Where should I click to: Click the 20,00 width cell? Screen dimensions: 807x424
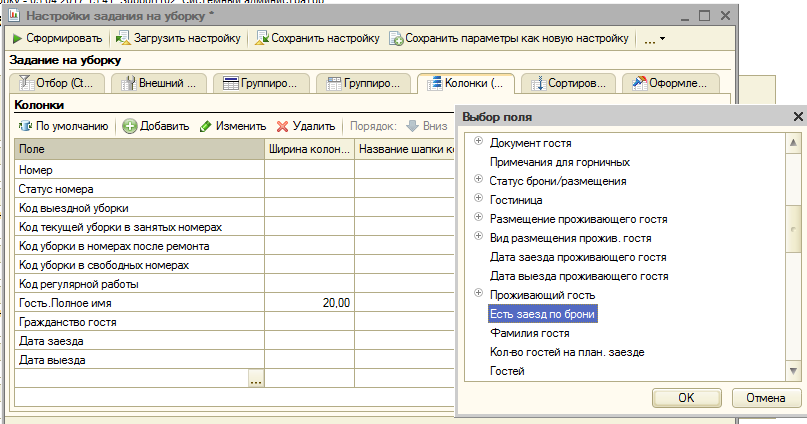(x=309, y=303)
